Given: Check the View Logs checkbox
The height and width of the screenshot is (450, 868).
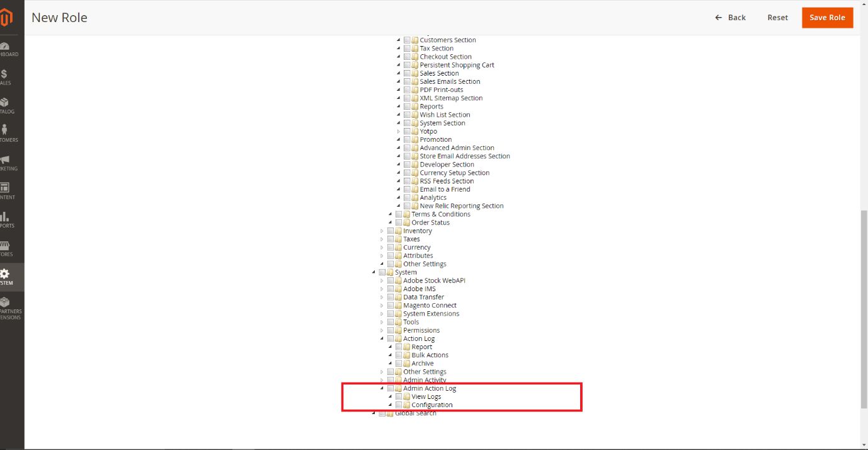Looking at the screenshot, I should coord(399,397).
